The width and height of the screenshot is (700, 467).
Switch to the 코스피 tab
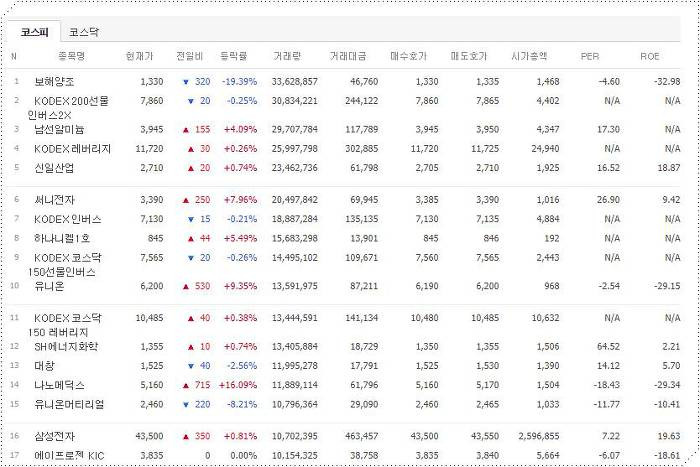tap(34, 32)
